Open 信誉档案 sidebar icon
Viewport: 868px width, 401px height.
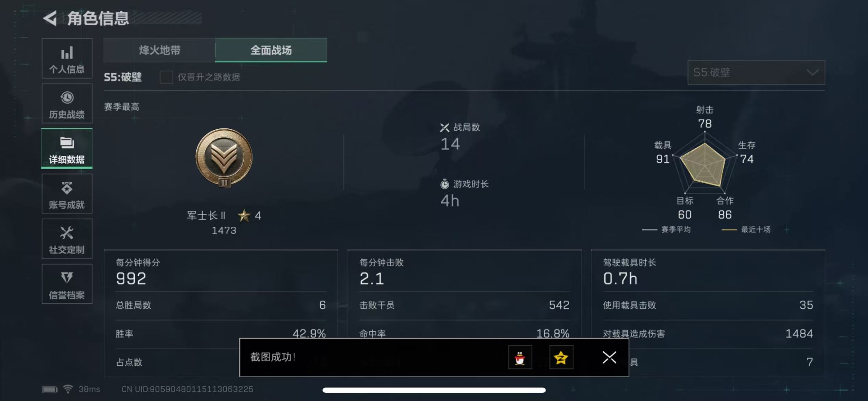(x=67, y=284)
